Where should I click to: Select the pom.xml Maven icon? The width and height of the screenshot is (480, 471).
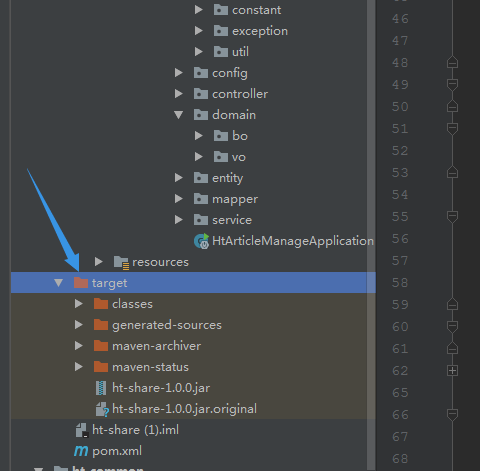pyautogui.click(x=81, y=451)
